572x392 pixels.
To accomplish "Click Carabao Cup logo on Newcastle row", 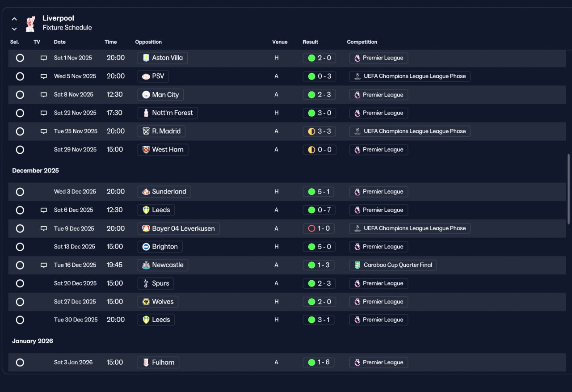I will click(357, 265).
